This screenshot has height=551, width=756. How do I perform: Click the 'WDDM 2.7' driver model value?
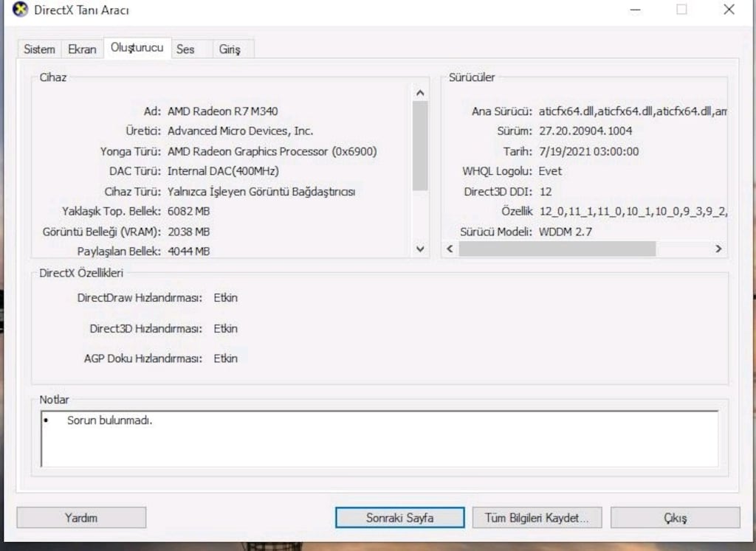tap(565, 232)
